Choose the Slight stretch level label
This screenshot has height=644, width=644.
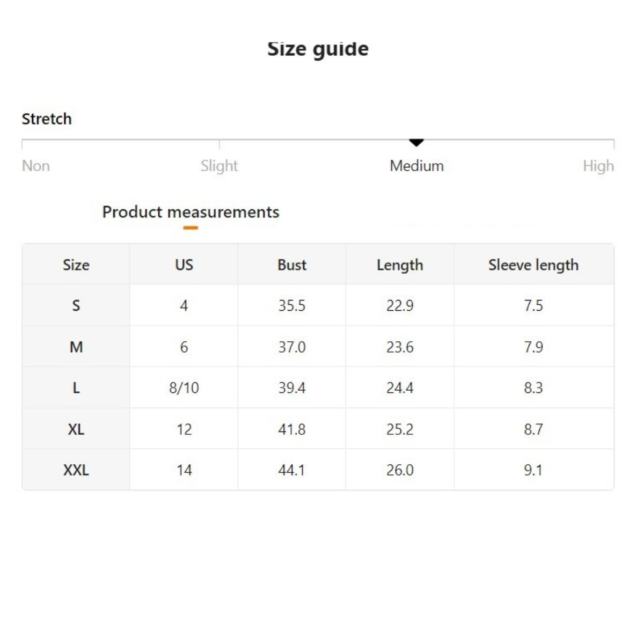tap(219, 166)
